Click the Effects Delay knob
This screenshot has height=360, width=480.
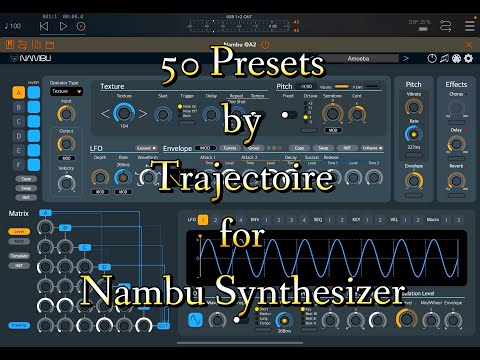pos(456,144)
